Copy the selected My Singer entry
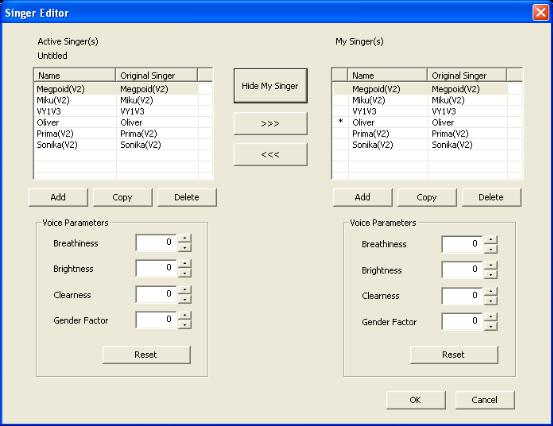The height and width of the screenshot is (426, 553). click(427, 197)
